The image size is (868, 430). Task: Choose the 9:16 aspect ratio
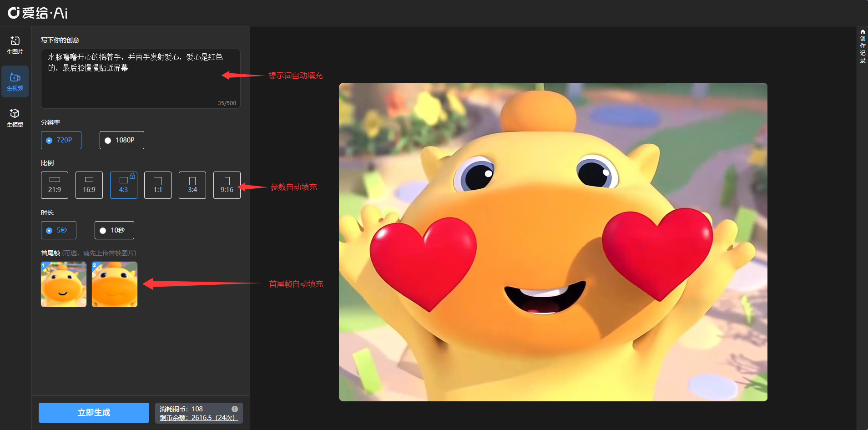227,185
